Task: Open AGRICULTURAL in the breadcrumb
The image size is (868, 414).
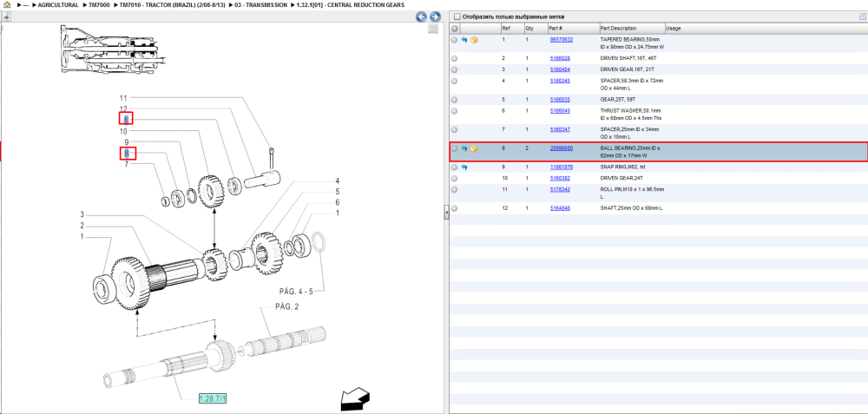Action: 58,5
